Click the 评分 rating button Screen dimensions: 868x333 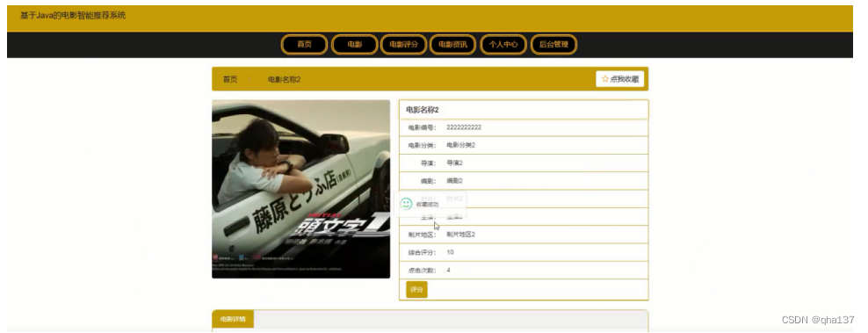click(416, 289)
